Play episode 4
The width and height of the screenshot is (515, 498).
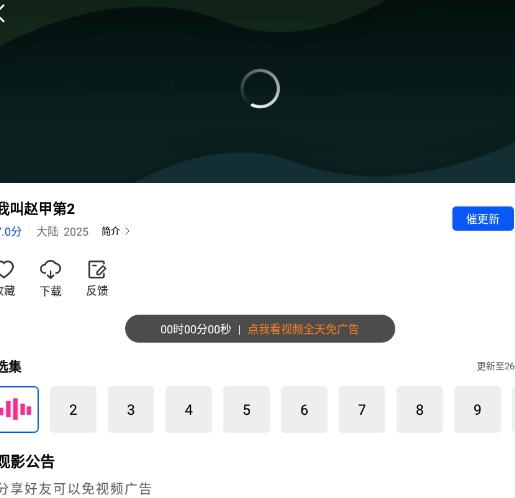tap(189, 409)
